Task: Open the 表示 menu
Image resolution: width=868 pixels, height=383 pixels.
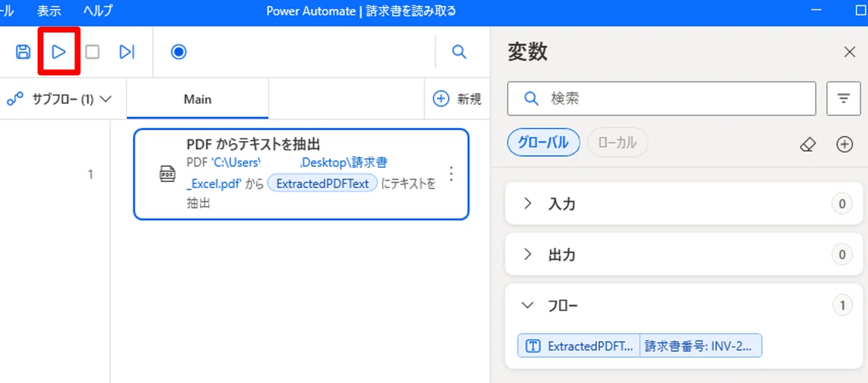Action: point(49,11)
